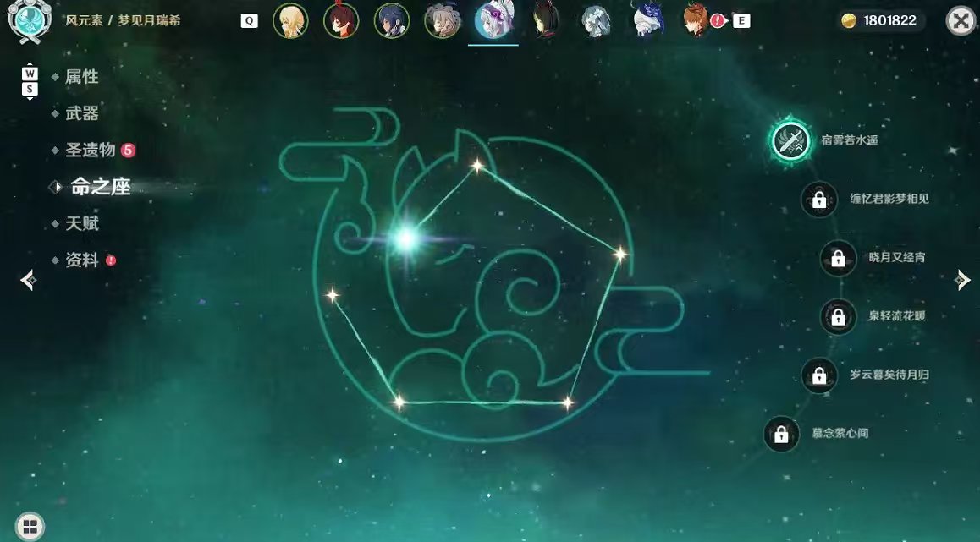980x542 pixels.
Task: Open the 圣遗物 artifacts menu
Action: [91, 150]
